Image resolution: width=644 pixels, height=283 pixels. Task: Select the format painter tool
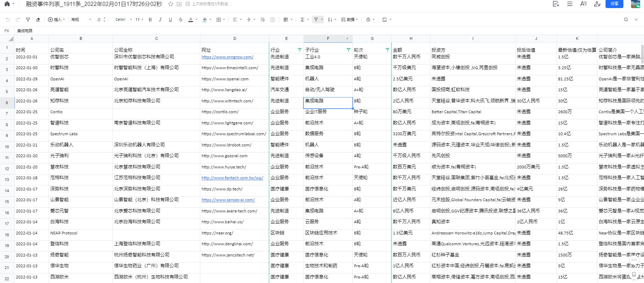[x=28, y=20]
